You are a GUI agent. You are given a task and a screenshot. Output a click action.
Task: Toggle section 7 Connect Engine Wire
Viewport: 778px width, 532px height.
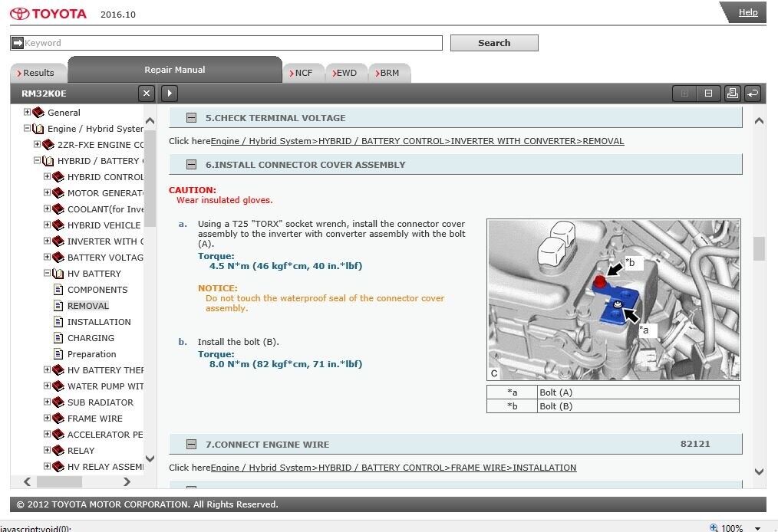coord(192,445)
